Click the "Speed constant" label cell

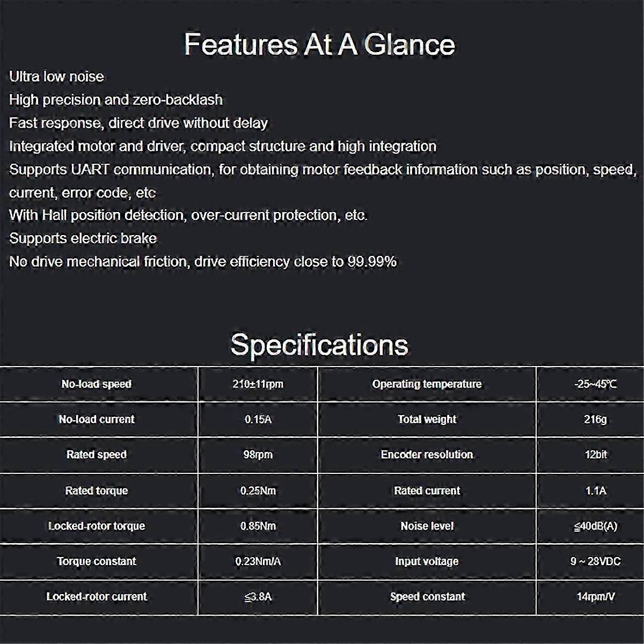[x=427, y=597]
